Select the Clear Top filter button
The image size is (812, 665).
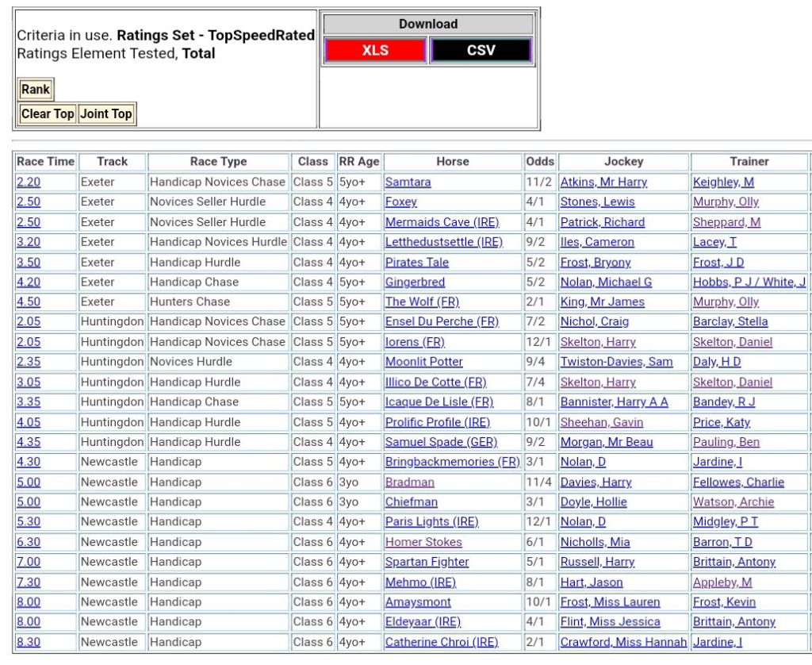tap(48, 113)
